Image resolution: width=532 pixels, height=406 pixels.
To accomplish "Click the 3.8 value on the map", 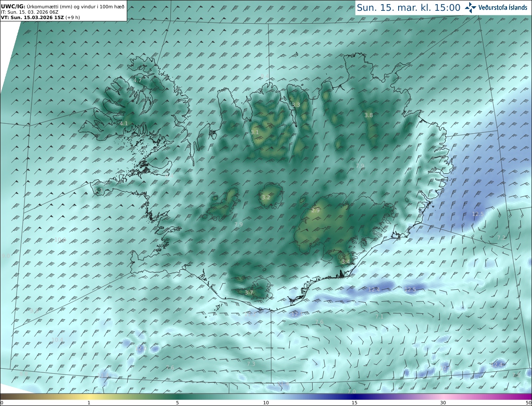I will click(x=369, y=115).
